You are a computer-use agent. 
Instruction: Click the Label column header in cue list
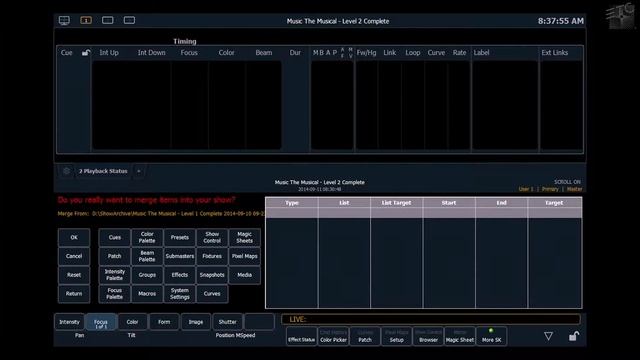(482, 53)
